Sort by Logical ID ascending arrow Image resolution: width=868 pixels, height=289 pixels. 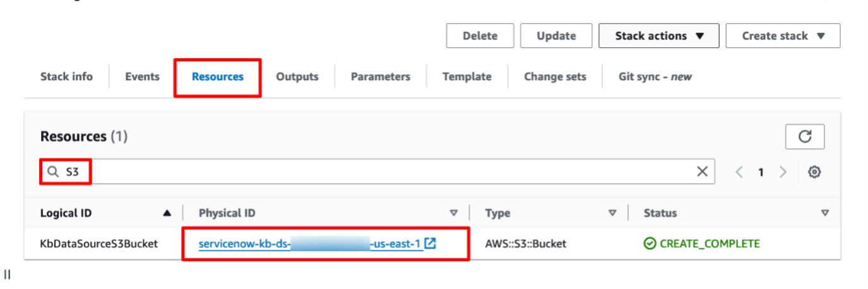(x=167, y=213)
